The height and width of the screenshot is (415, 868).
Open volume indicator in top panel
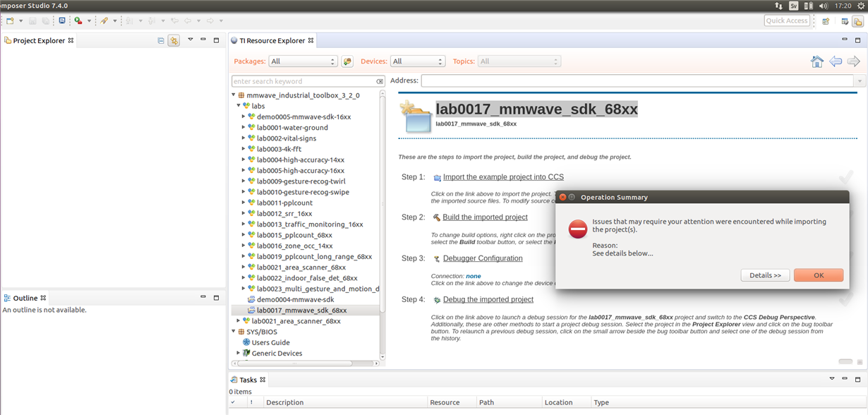823,6
